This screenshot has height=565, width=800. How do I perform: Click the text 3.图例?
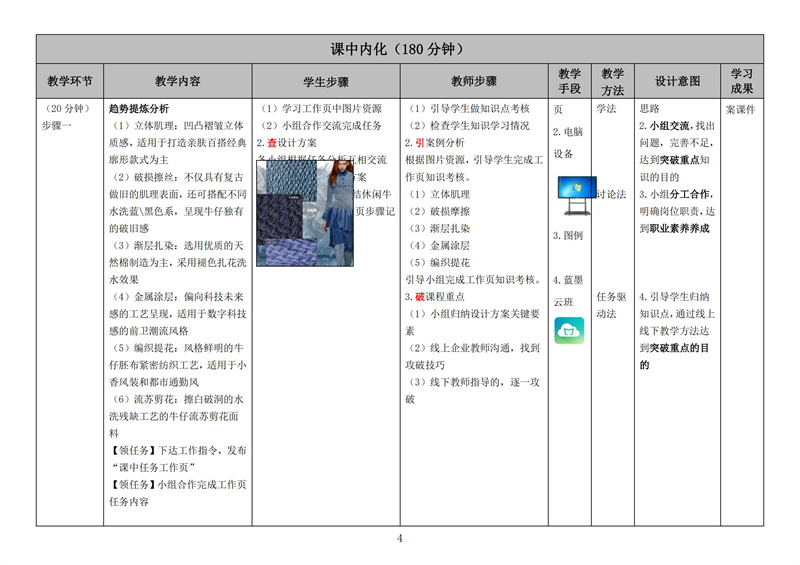click(568, 235)
